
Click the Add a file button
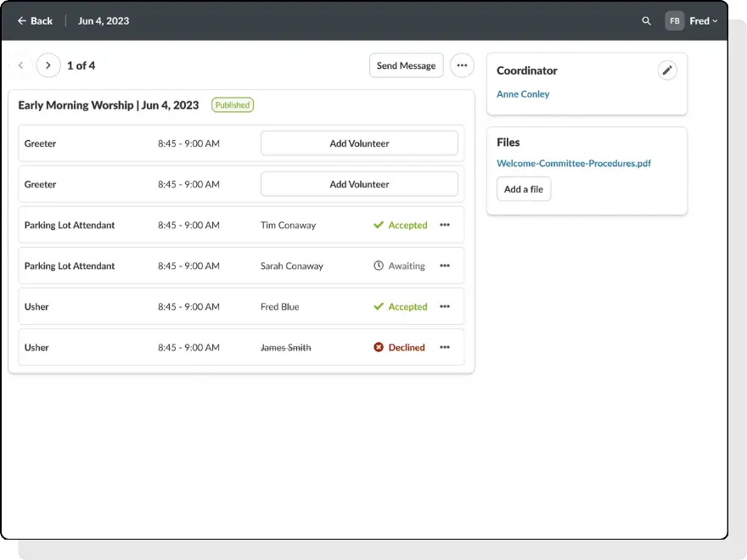(x=524, y=189)
